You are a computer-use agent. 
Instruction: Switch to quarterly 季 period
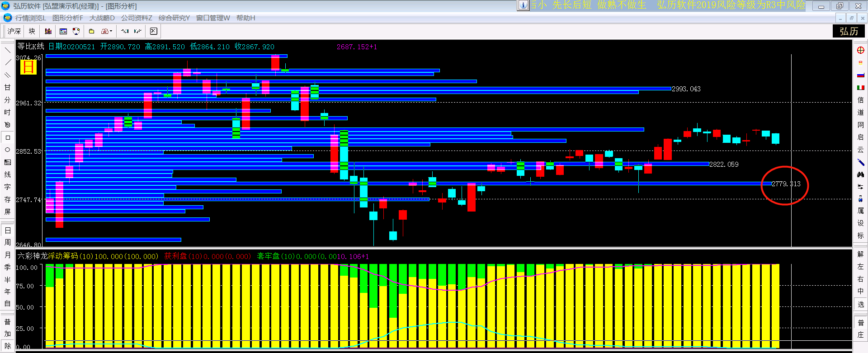pos(8,267)
